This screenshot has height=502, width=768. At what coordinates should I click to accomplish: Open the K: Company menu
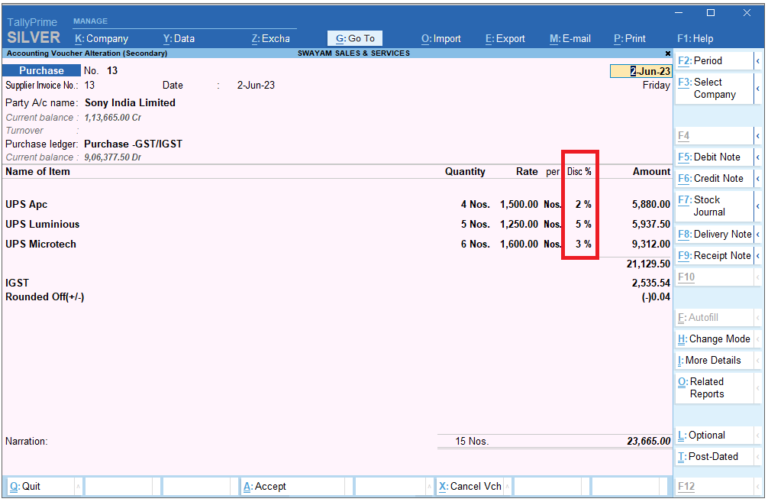tap(101, 38)
